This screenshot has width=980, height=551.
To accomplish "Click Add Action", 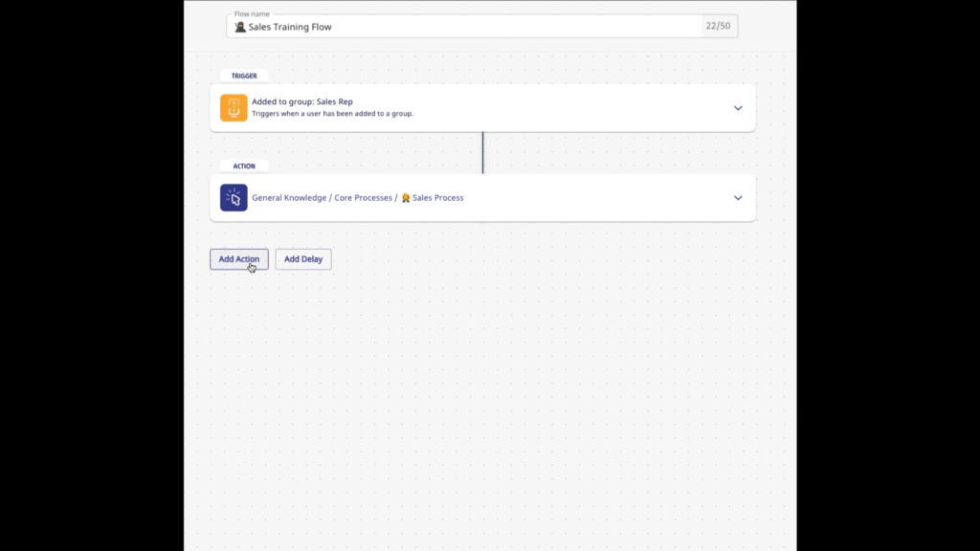I will (x=238, y=258).
